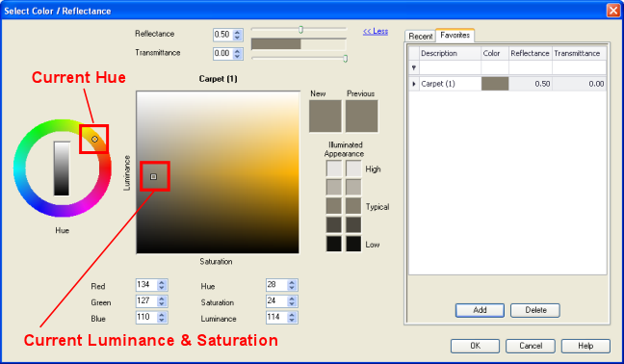
Task: Sort by the Description column header
Action: pos(450,53)
